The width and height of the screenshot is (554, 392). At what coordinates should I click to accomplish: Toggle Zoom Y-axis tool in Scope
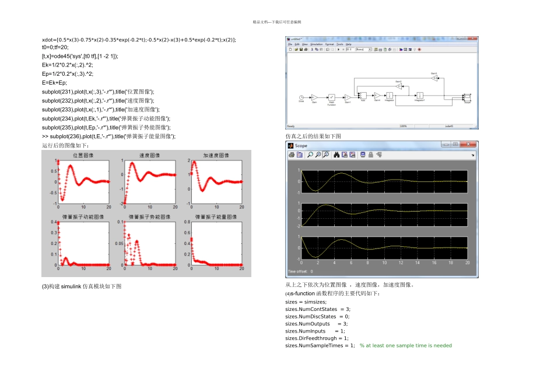[326, 155]
